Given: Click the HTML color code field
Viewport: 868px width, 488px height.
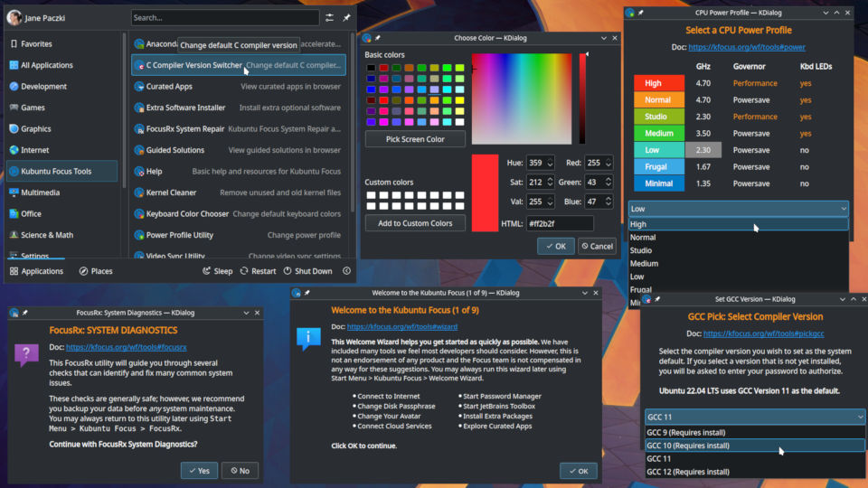Looking at the screenshot, I should coord(560,223).
